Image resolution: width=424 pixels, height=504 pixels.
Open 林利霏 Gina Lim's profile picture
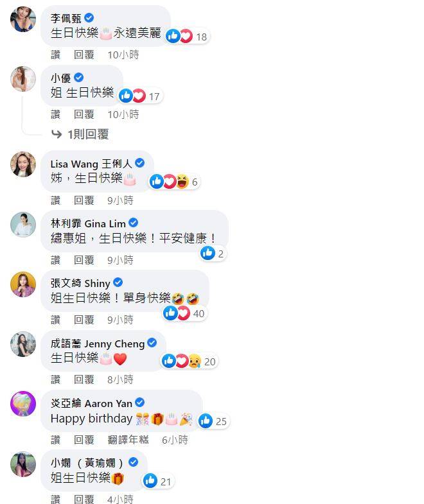23,225
